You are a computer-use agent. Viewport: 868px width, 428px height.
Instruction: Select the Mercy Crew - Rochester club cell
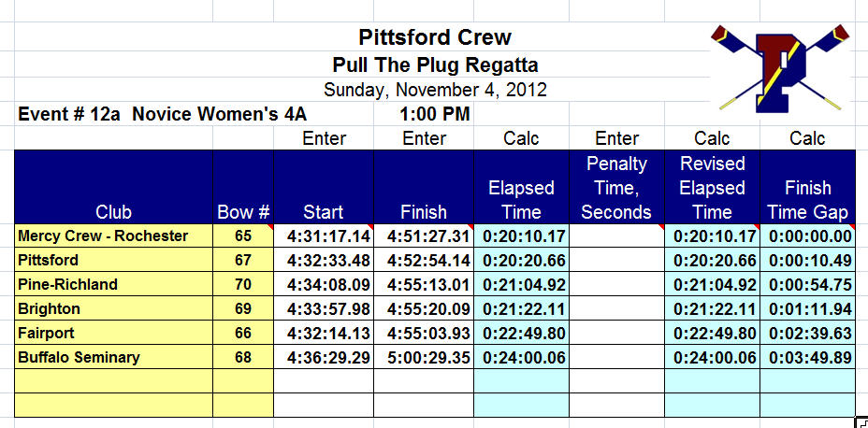(x=113, y=236)
